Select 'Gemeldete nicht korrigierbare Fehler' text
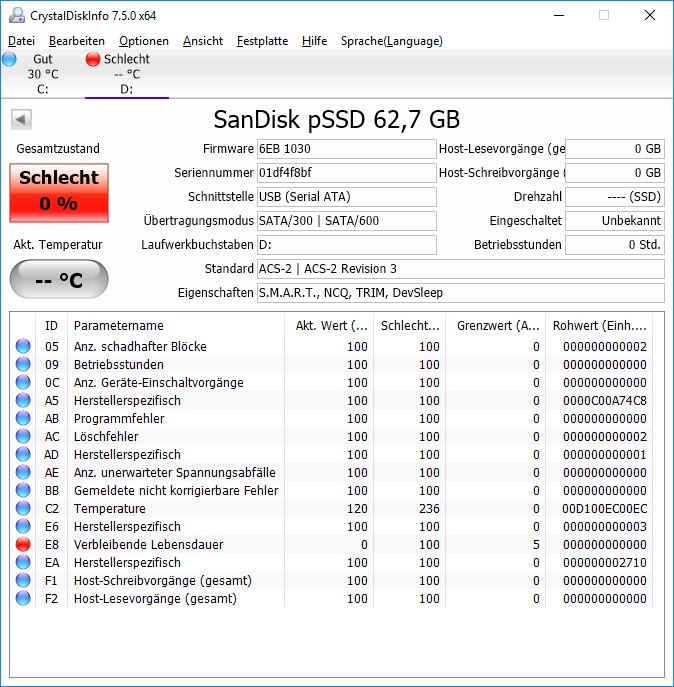This screenshot has width=674, height=687. tap(176, 491)
